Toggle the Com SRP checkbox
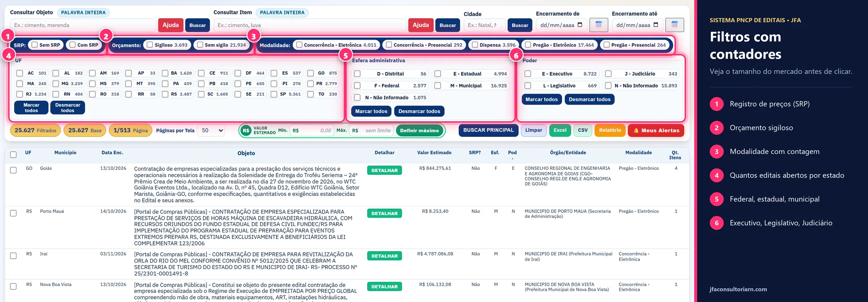 pos(73,45)
